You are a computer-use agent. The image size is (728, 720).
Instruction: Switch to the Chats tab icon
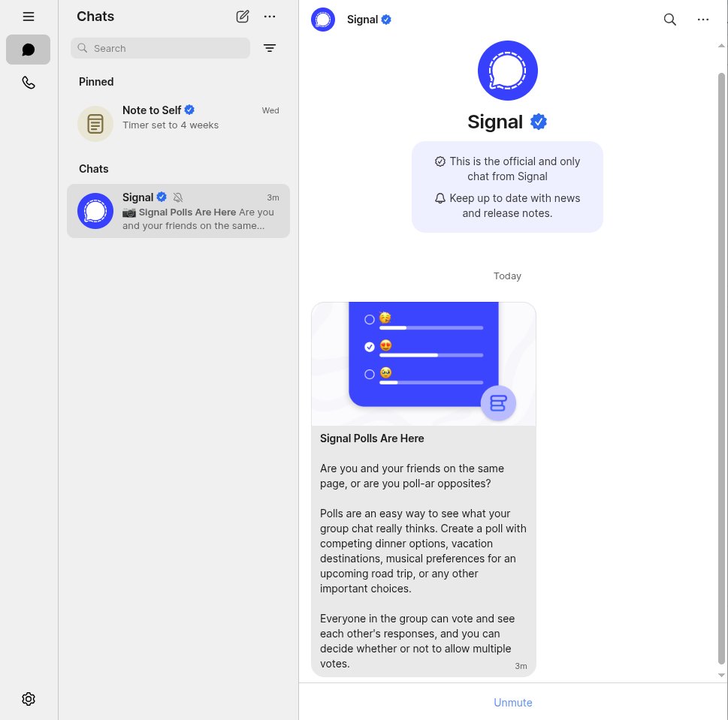click(29, 50)
